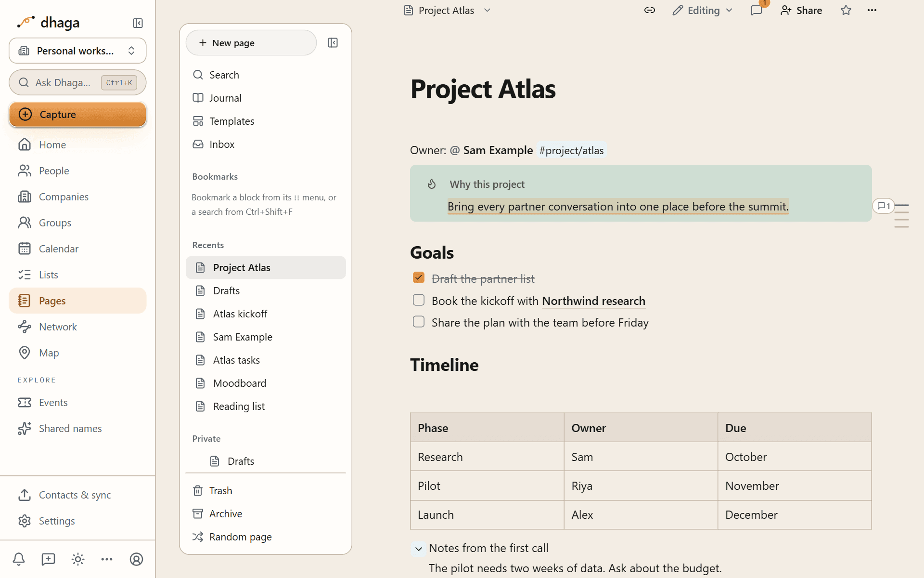Open the comment bubble with count 1
The height and width of the screenshot is (578, 924).
884,206
